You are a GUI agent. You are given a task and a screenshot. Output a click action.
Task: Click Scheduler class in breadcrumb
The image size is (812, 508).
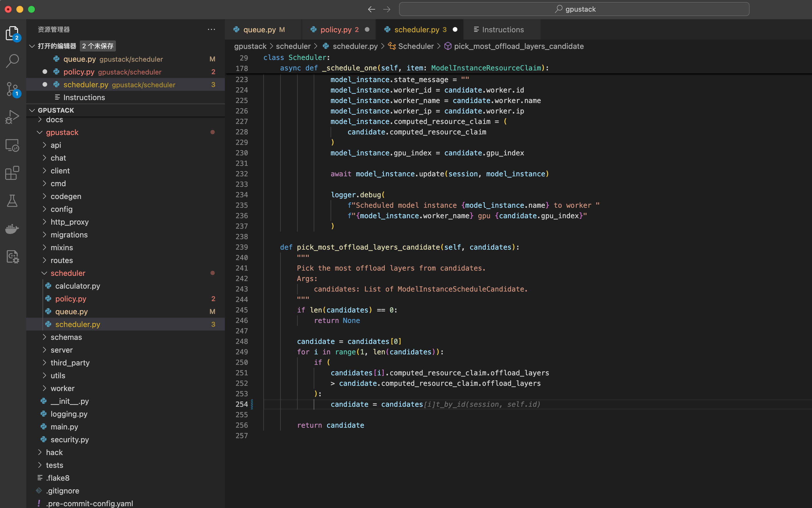coord(416,46)
